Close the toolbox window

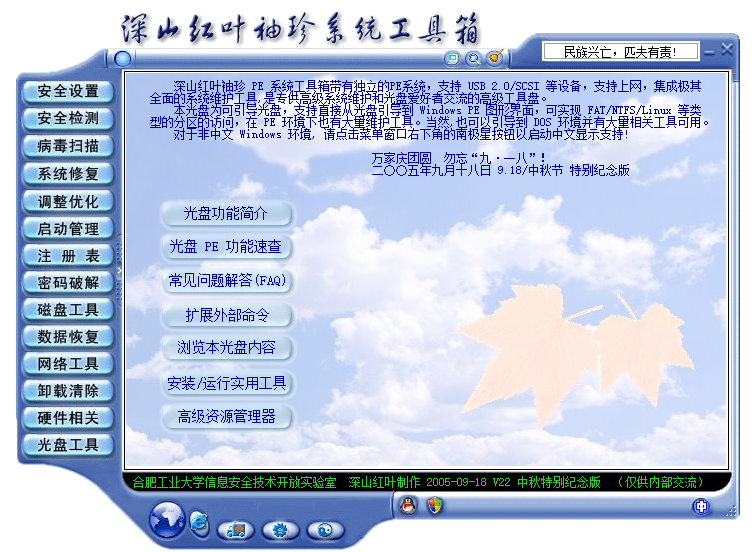pyautogui.click(x=727, y=49)
